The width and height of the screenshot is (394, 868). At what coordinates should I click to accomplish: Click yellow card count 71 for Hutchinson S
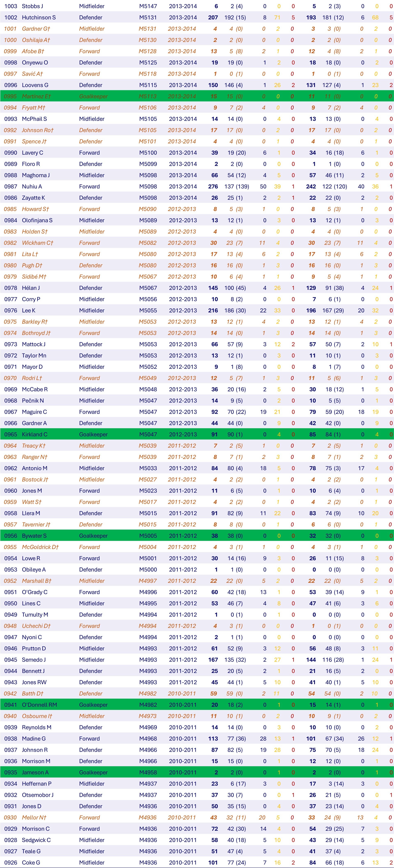(277, 17)
